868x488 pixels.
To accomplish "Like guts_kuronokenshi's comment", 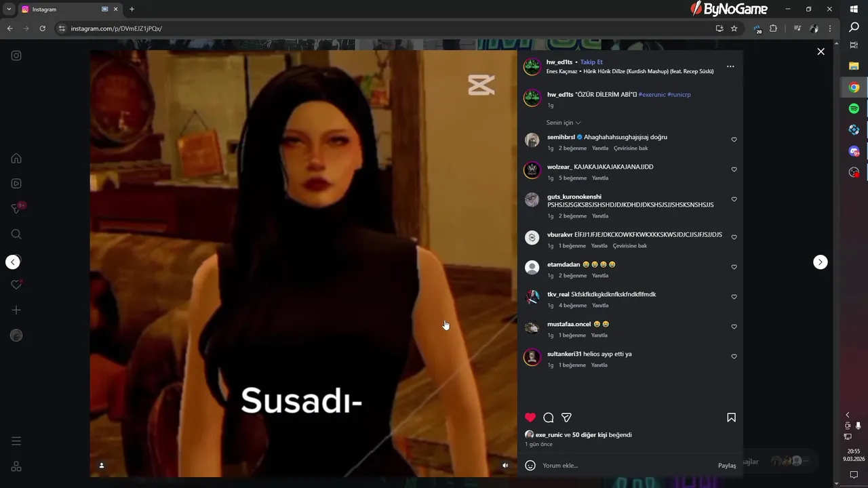I will (x=734, y=199).
